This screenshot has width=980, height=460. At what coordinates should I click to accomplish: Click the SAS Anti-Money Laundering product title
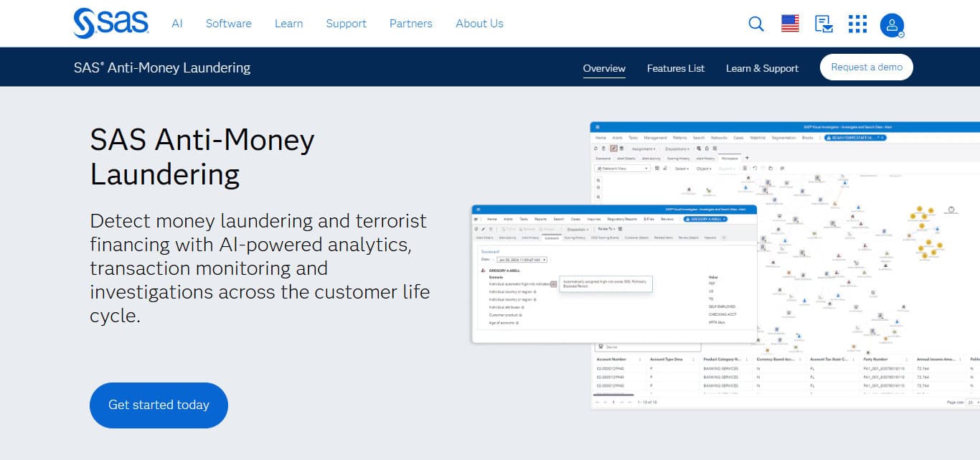[162, 67]
